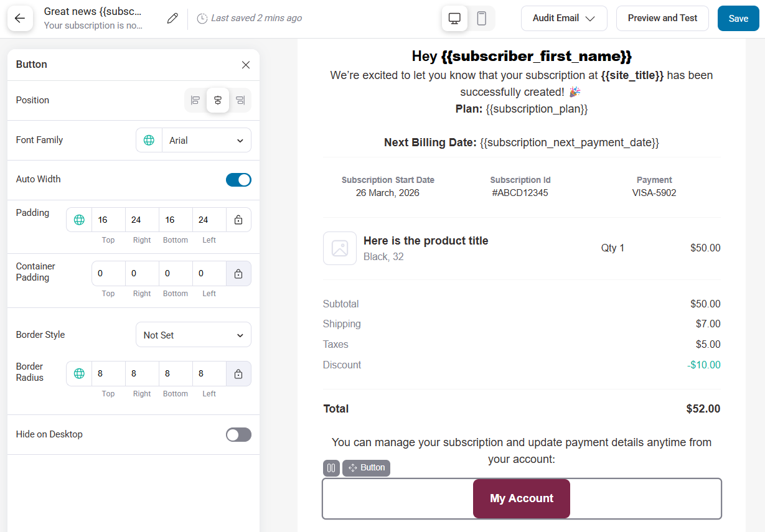The width and height of the screenshot is (765, 532).
Task: Select the right position alignment icon
Action: [x=240, y=100]
